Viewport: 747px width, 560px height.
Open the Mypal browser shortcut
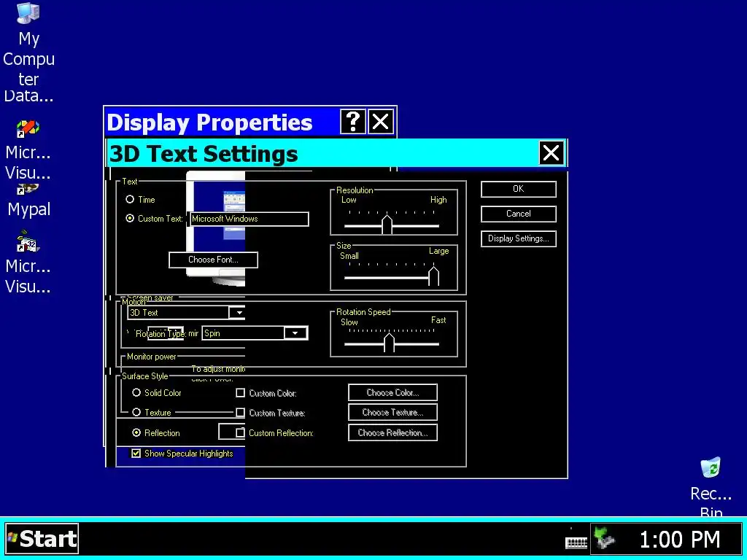click(x=28, y=201)
